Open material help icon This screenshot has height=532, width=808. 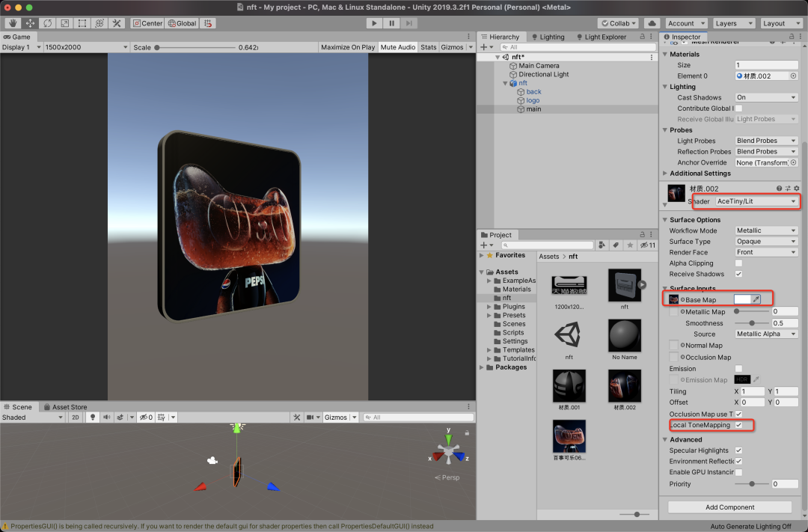[779, 188]
